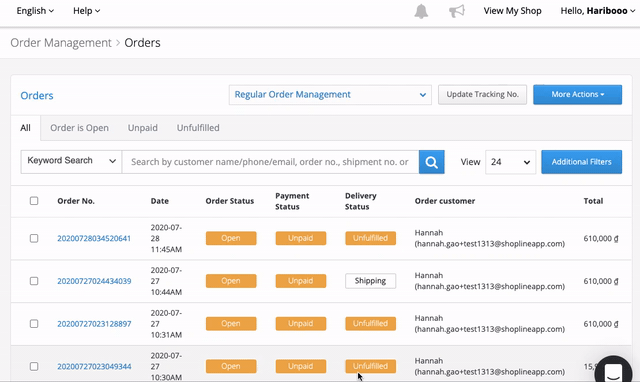640x382 pixels.
Task: Click the Hannah customer cell of order 20200727023128897
Action: point(490,324)
